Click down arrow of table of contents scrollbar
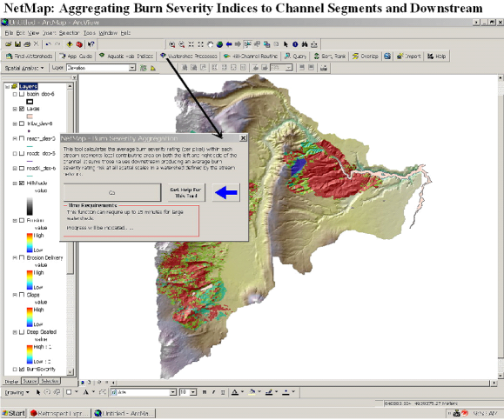 point(71,372)
